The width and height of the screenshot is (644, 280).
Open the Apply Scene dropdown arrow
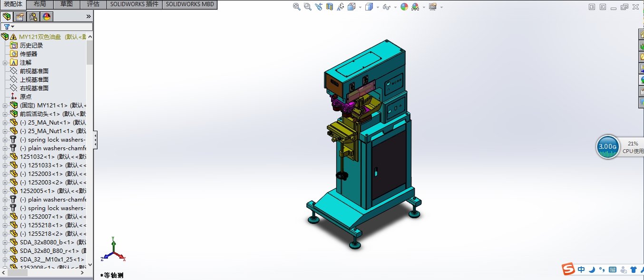[x=424, y=7]
